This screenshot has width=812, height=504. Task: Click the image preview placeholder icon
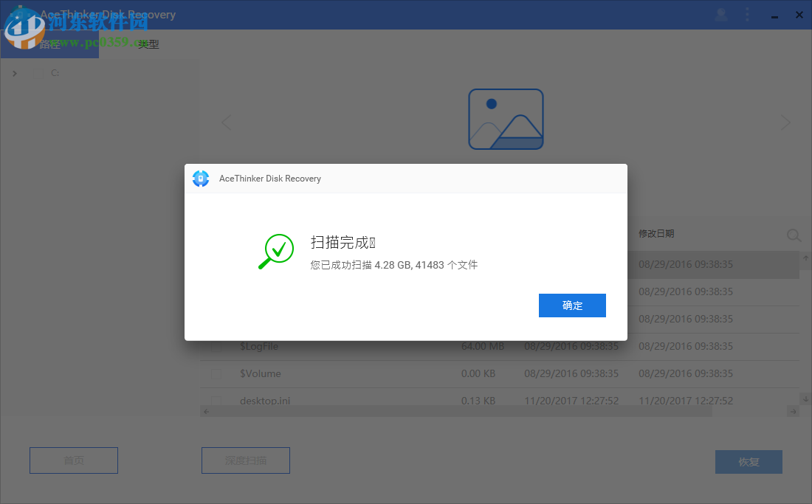[506, 119]
